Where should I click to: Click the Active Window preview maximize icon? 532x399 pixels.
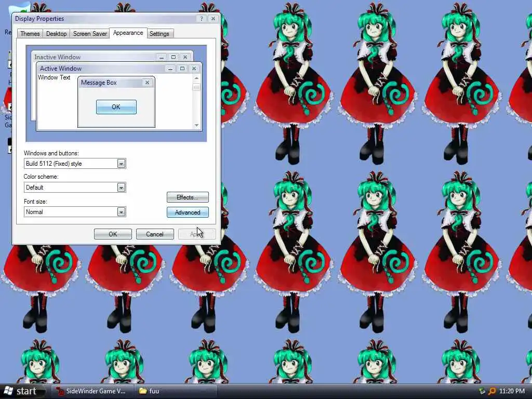[x=182, y=69]
